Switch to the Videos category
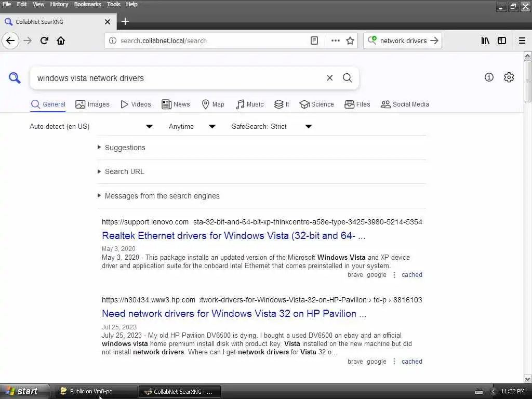Image resolution: width=532 pixels, height=399 pixels. [x=136, y=104]
